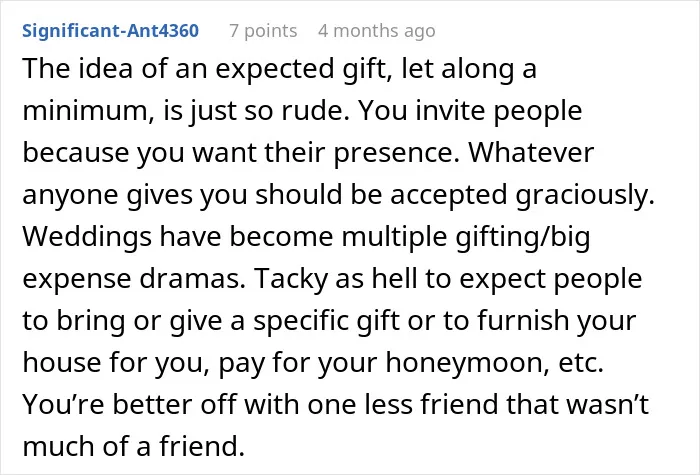
Task: Click the word 'Whatever' in the comment
Action: tap(531, 153)
